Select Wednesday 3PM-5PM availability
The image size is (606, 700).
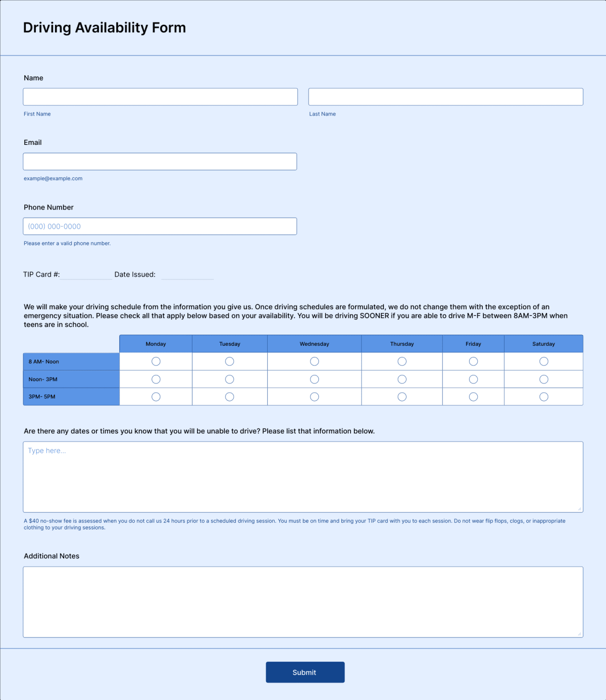(314, 397)
